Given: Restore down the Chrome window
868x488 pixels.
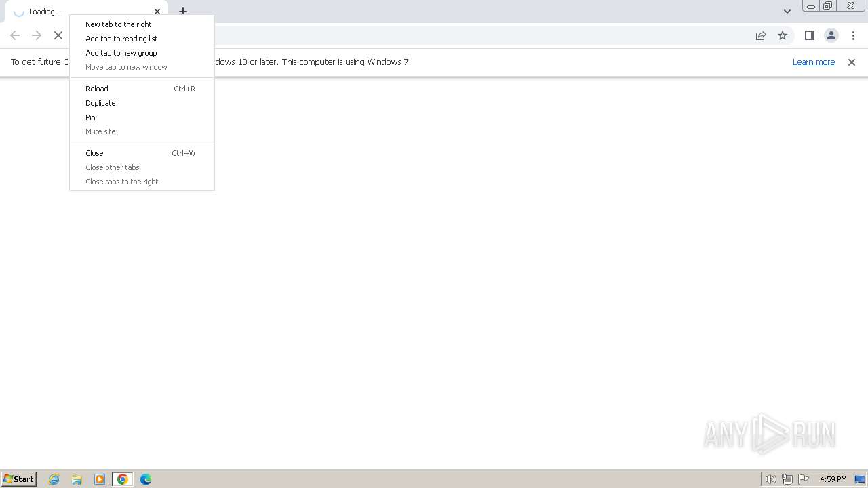Looking at the screenshot, I should pyautogui.click(x=827, y=6).
